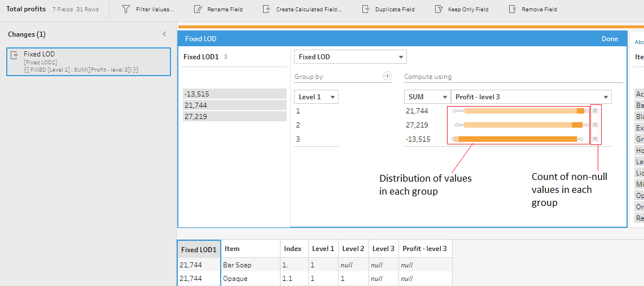This screenshot has height=286, width=644.
Task: Select the Fixed LOD change in the Changes pane
Action: pos(88,62)
